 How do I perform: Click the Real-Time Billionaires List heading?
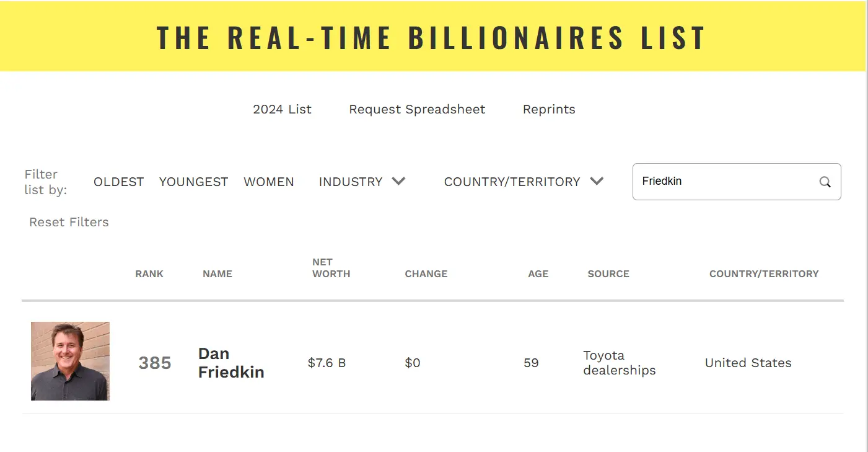click(x=432, y=37)
